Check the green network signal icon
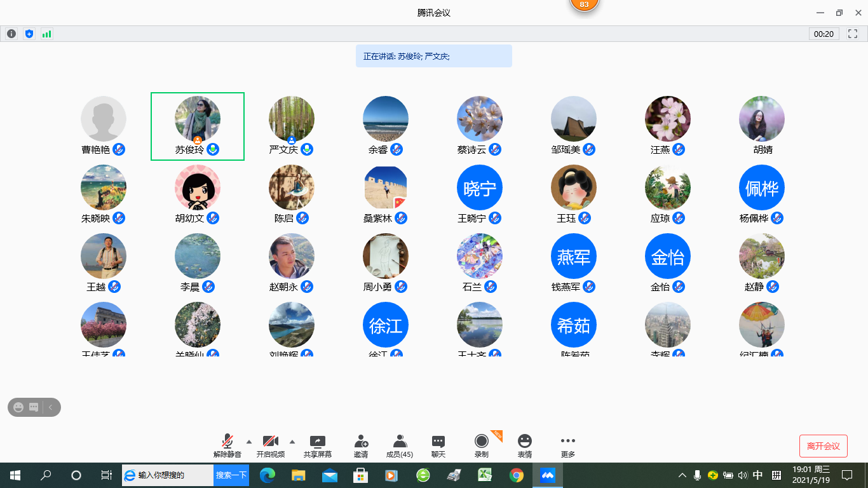This screenshot has width=868, height=488. pyautogui.click(x=46, y=34)
